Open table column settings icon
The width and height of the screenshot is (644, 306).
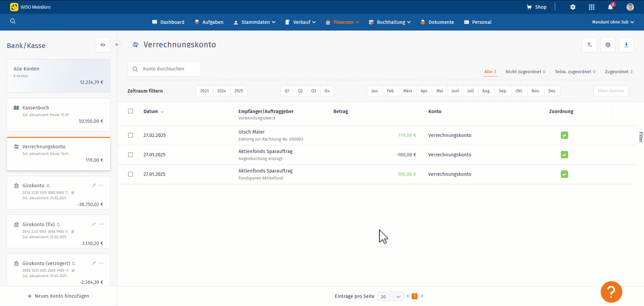(x=608, y=45)
